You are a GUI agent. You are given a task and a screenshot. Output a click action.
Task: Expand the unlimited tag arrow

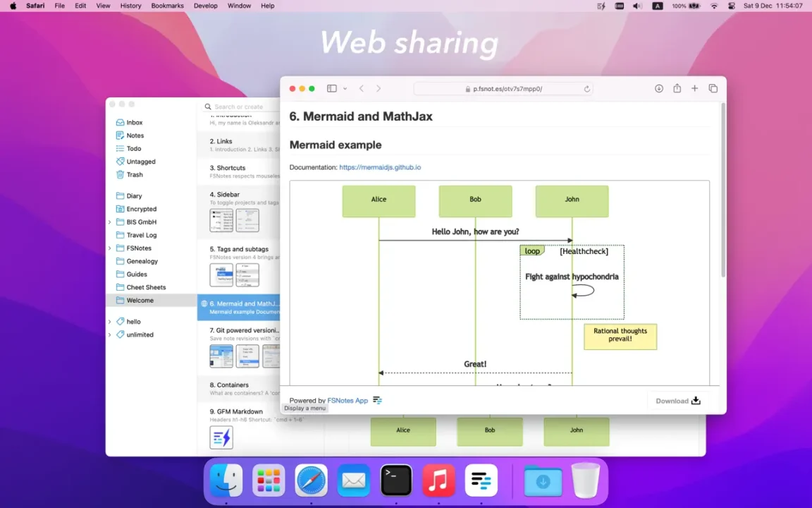coord(109,335)
